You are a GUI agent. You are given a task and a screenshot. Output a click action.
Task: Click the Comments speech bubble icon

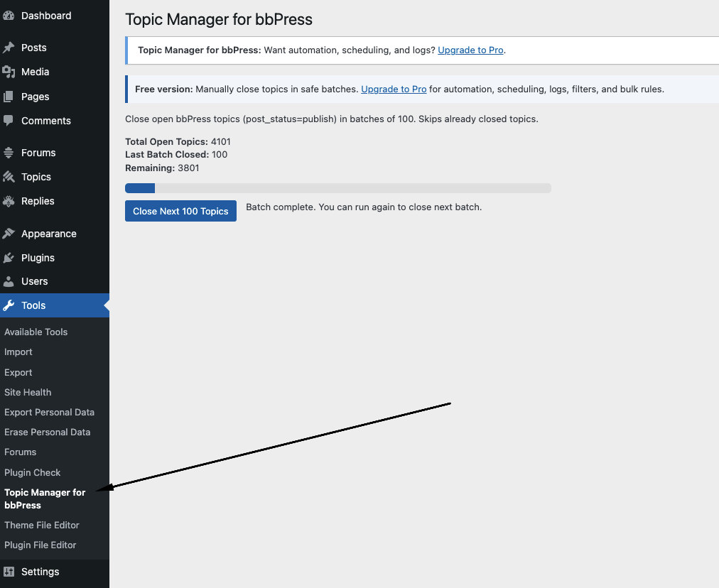(x=9, y=121)
